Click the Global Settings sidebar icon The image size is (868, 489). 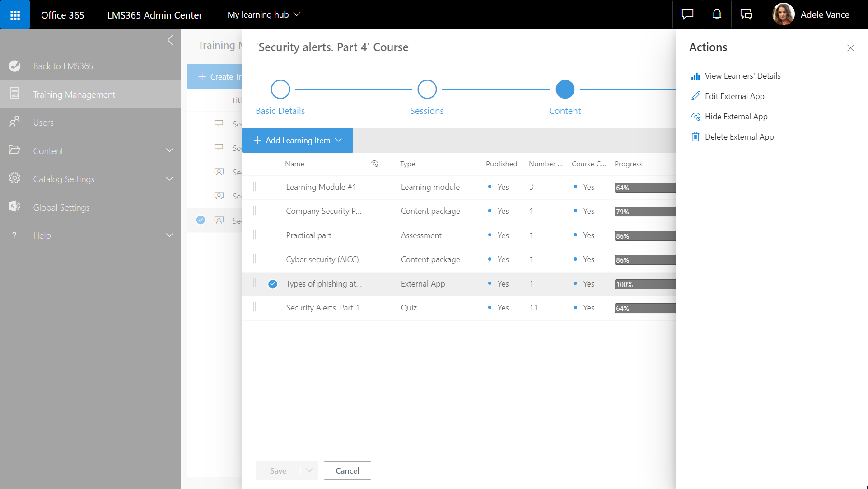14,207
